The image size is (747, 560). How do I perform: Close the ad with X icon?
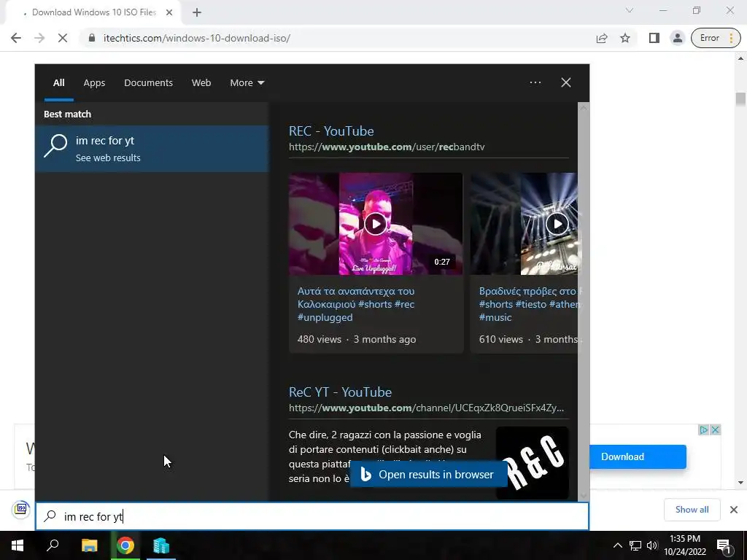click(x=715, y=430)
